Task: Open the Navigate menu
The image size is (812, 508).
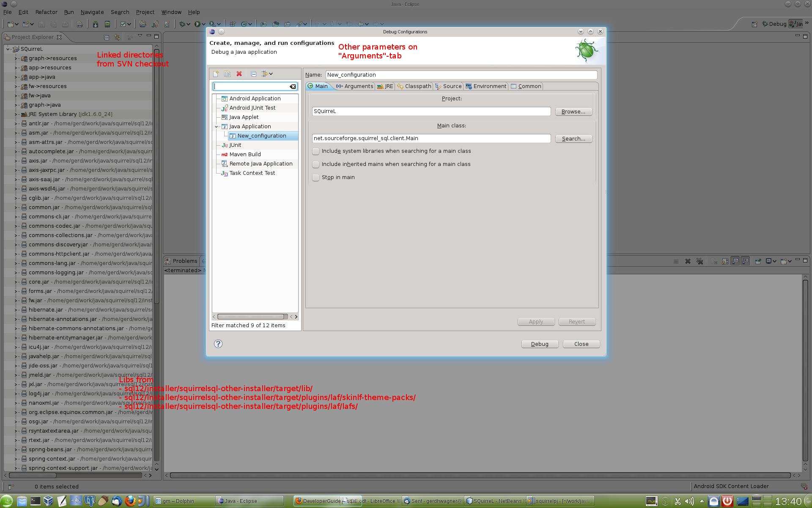Action: coord(92,12)
